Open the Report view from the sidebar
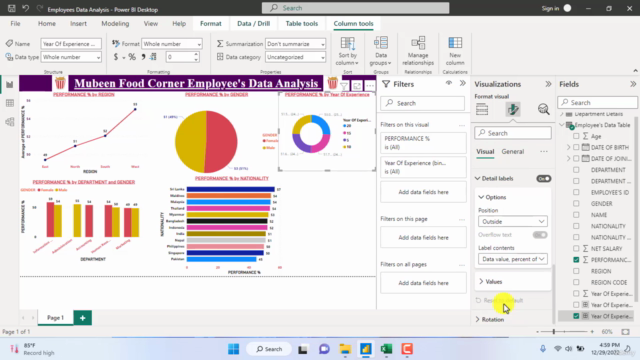The width and height of the screenshot is (640, 360). click(x=9, y=84)
